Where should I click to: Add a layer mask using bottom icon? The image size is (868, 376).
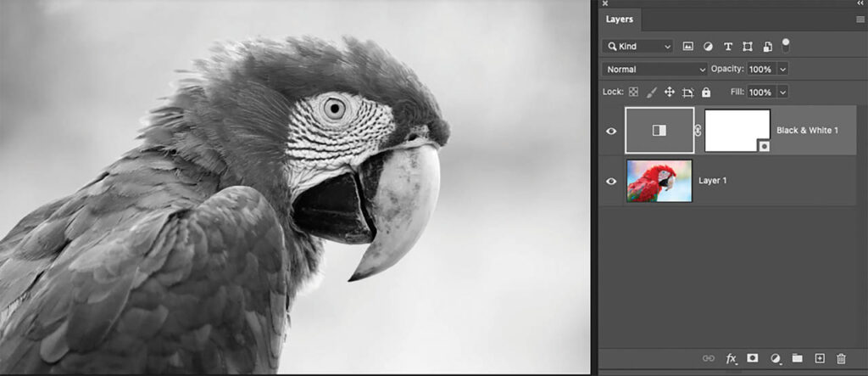(x=753, y=359)
